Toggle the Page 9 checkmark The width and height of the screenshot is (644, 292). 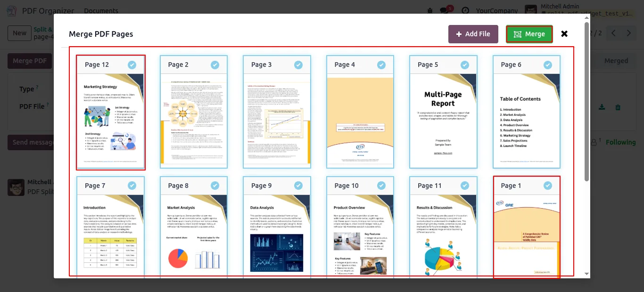coord(298,186)
